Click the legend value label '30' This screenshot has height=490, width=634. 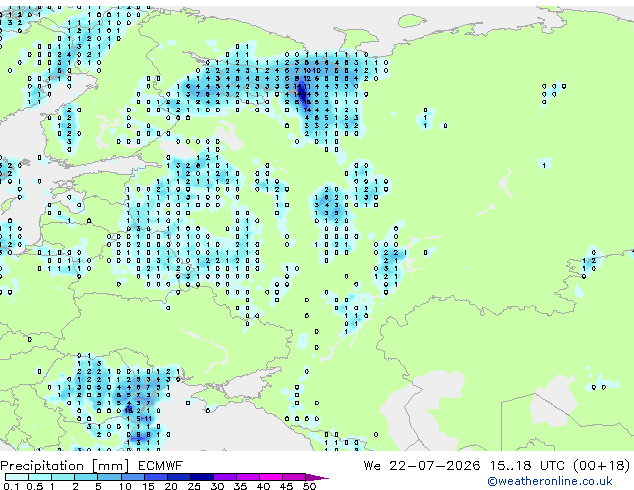tap(217, 486)
